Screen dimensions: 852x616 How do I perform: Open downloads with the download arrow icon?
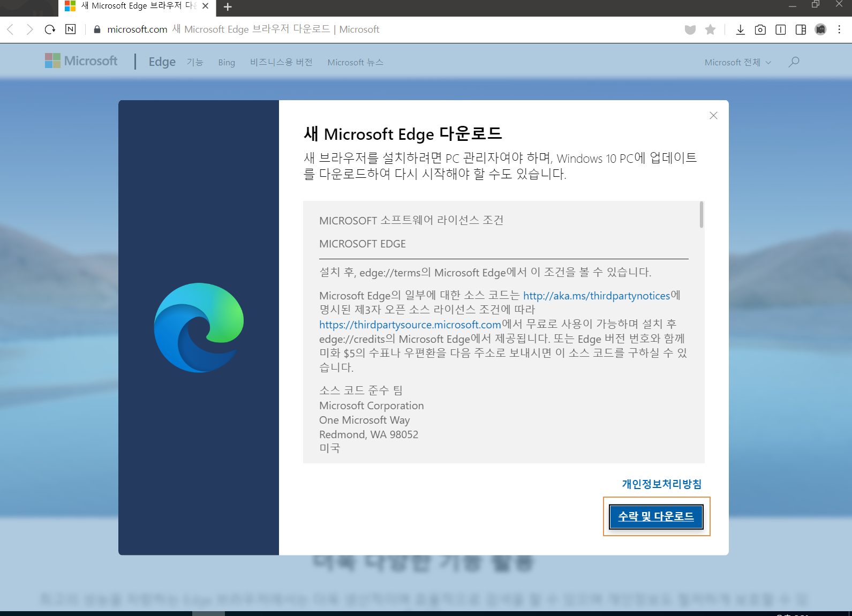740,29
